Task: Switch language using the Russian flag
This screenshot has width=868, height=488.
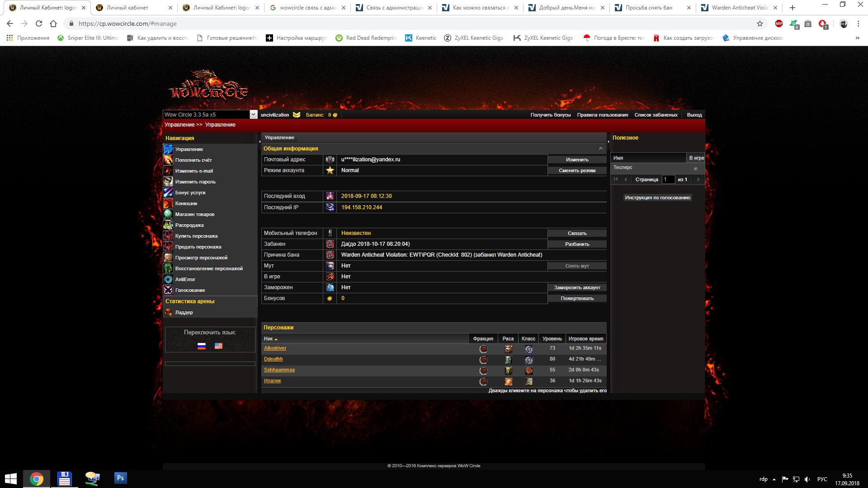Action: [x=202, y=346]
